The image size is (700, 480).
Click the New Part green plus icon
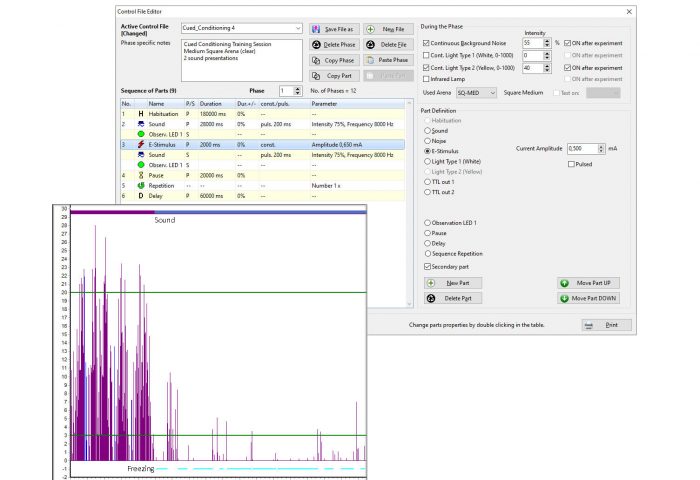[x=431, y=283]
